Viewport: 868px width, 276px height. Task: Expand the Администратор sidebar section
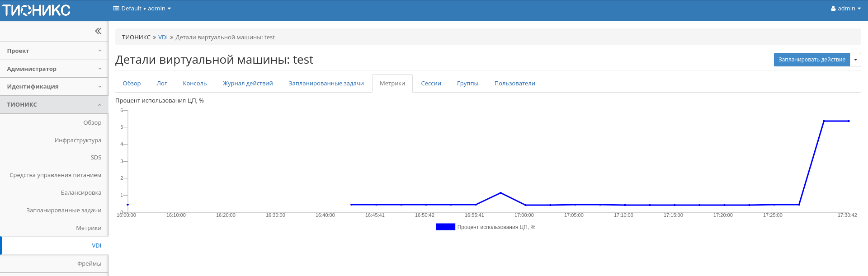(54, 69)
